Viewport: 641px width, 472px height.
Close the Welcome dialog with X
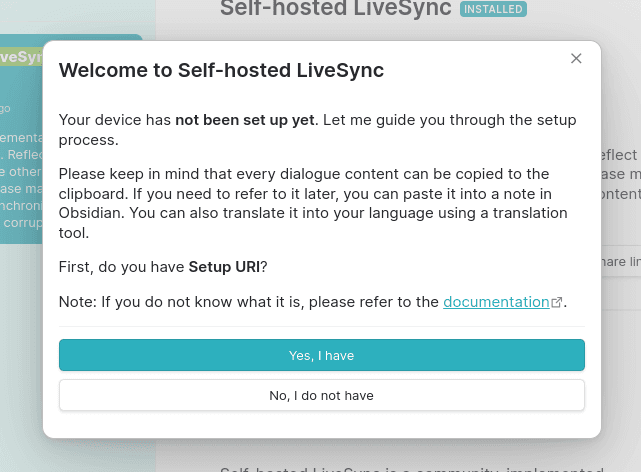[576, 58]
